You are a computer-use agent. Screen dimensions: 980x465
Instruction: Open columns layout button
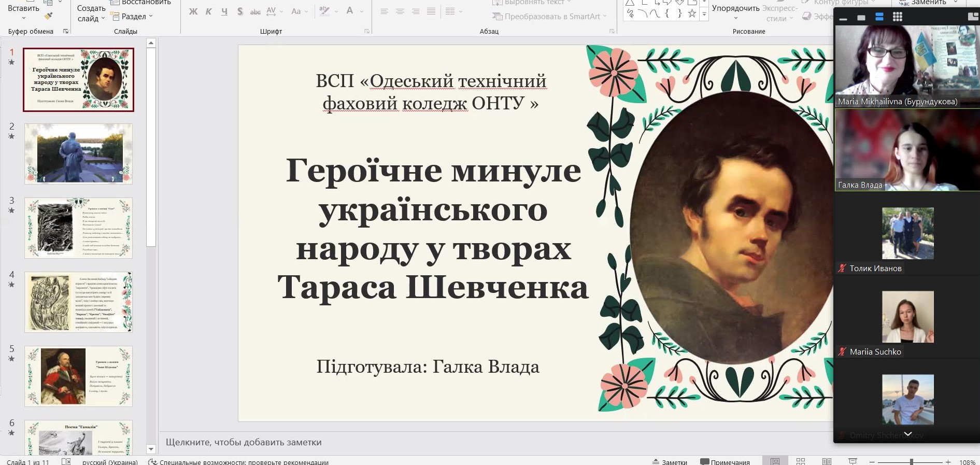[x=453, y=11]
